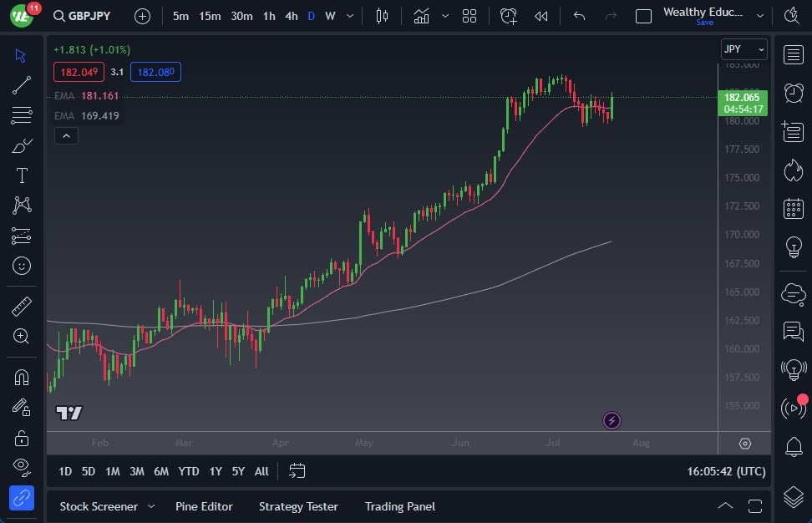Viewport: 812px width, 523px height.
Task: Open the Indicators dialog from the toolbar
Action: [421, 15]
